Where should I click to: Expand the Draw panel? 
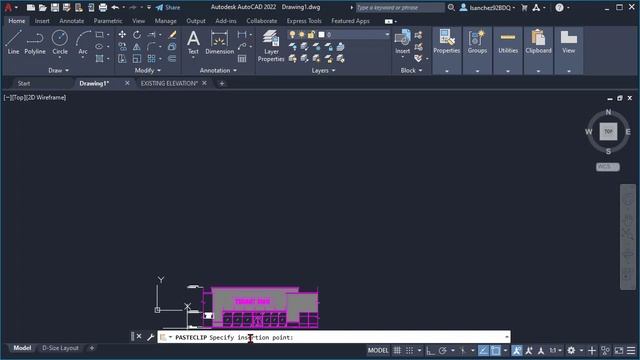pyautogui.click(x=58, y=70)
